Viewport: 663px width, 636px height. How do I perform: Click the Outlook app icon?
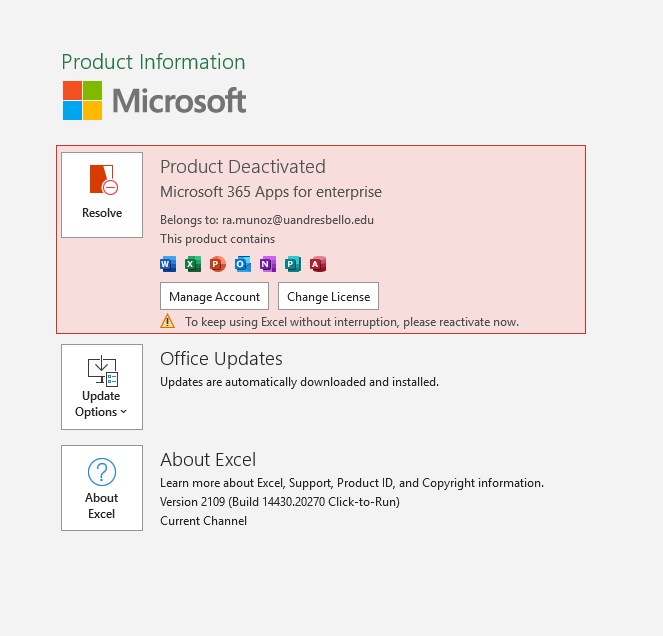(x=243, y=265)
